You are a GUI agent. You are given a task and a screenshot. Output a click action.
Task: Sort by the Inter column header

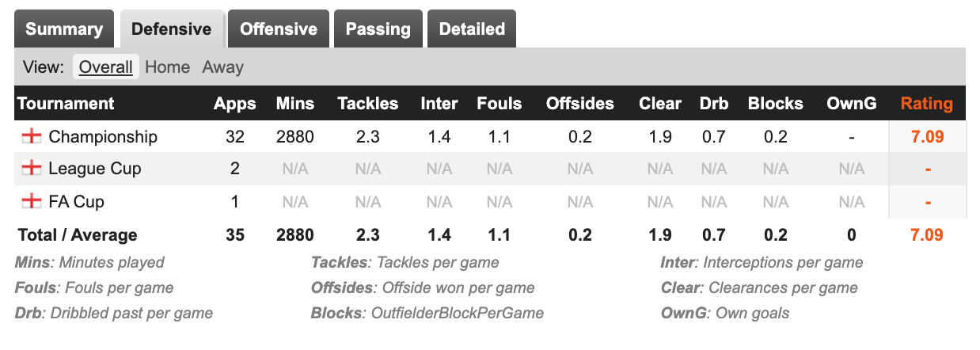439,104
